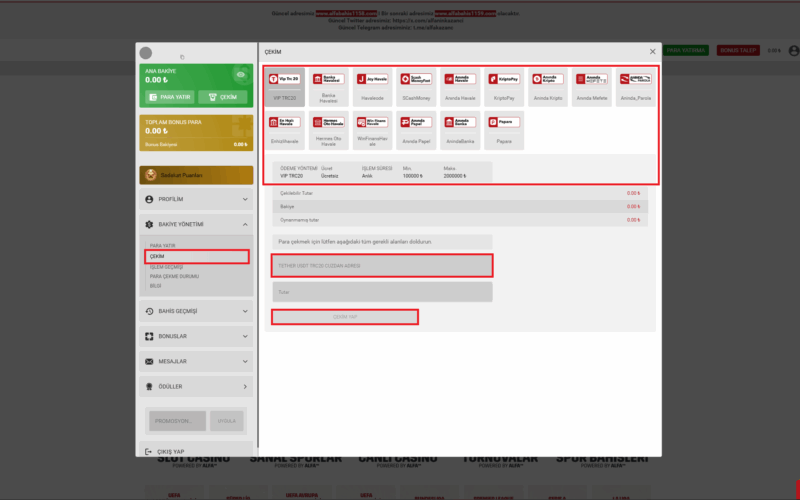Viewport: 800px width, 500px height.
Task: Choose the AnindaBanka payment tile
Action: pos(460,130)
